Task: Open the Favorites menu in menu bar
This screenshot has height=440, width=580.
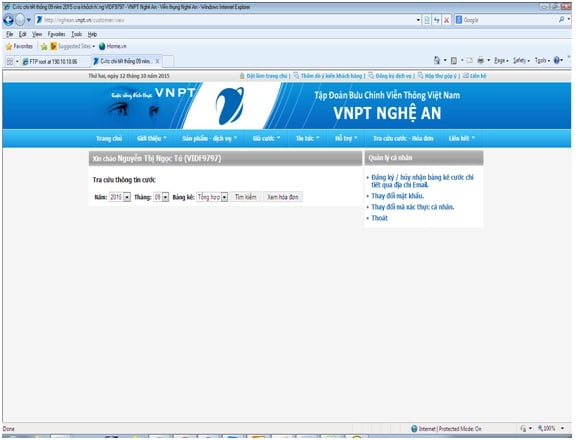Action: [x=56, y=34]
